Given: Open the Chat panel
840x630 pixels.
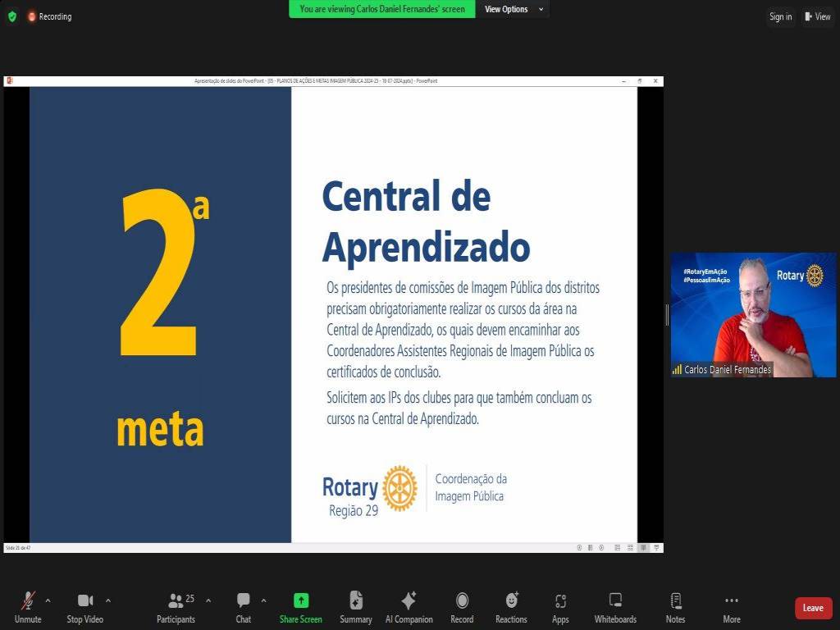Looking at the screenshot, I should [x=243, y=607].
